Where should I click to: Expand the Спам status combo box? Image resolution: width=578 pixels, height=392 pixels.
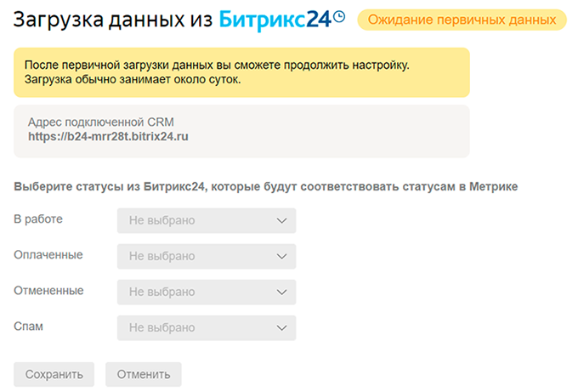(206, 328)
